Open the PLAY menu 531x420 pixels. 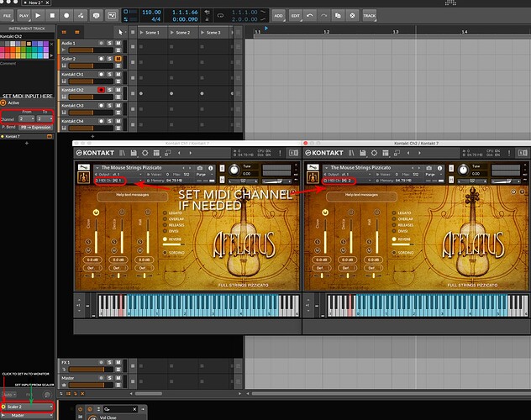pos(24,16)
